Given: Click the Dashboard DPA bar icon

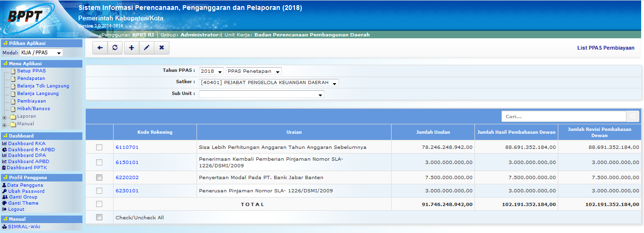Looking at the screenshot, I should point(4,155).
